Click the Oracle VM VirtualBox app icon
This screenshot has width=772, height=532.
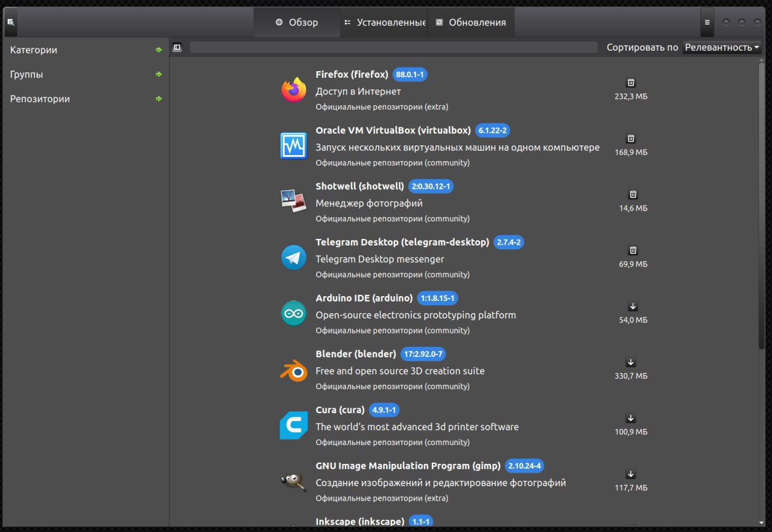click(294, 146)
